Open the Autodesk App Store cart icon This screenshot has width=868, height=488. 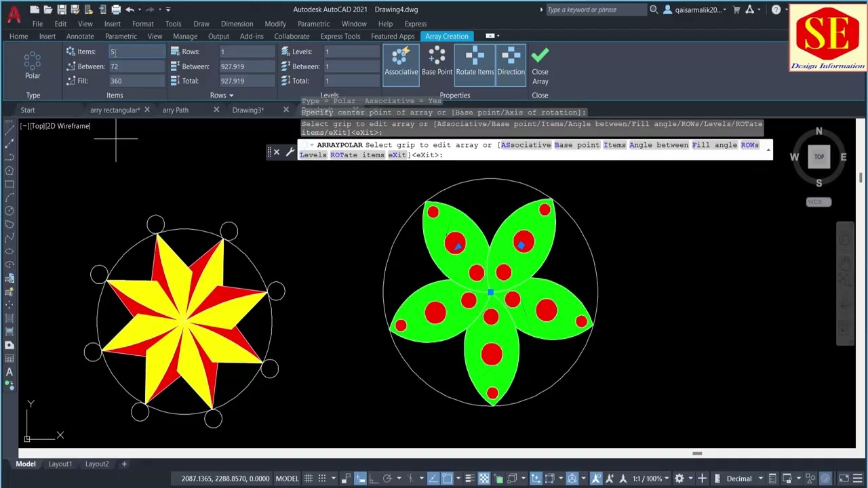pyautogui.click(x=736, y=9)
